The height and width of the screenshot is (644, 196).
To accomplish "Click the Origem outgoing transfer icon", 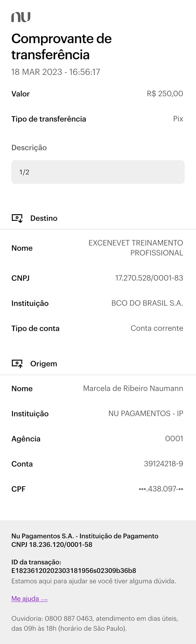I will point(17,363).
